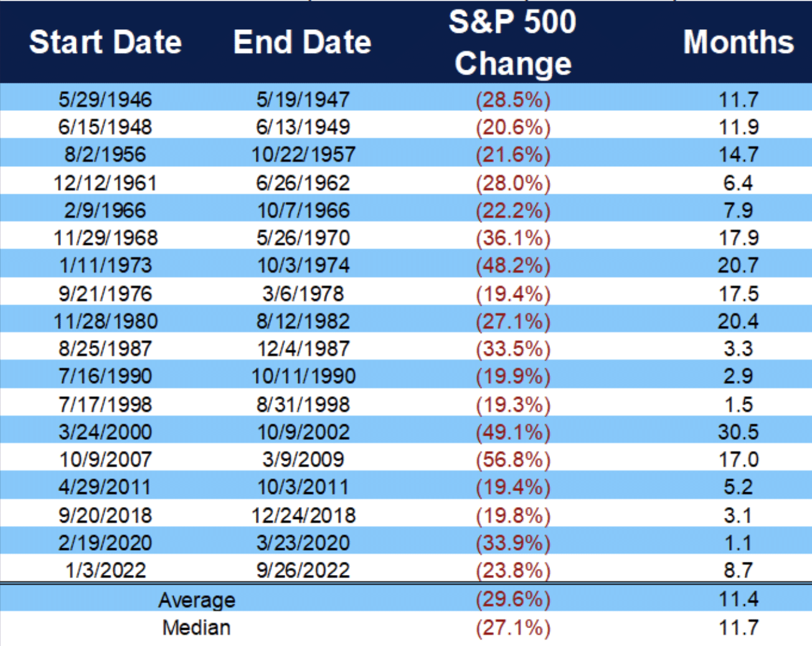Click the 12/12/1961 start date cell

(105, 183)
